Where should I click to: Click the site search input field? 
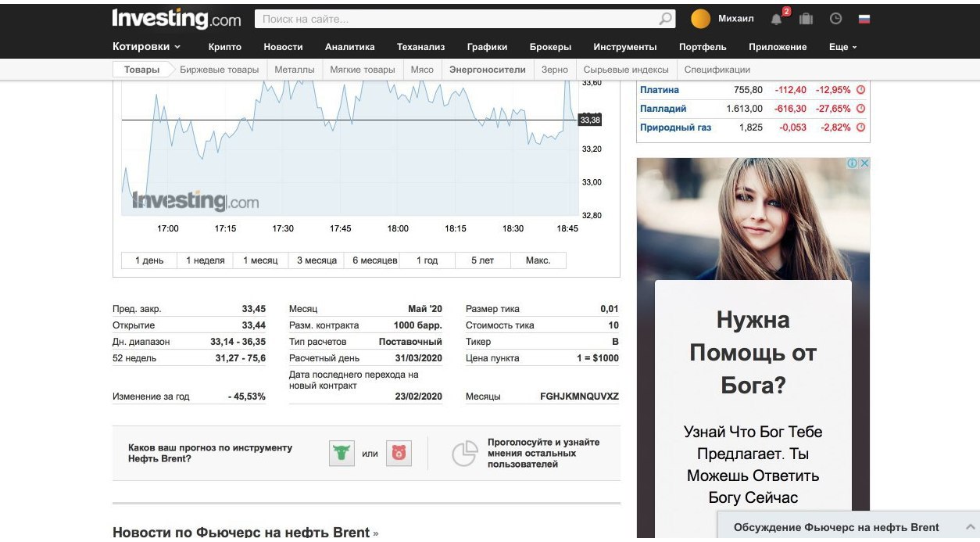click(456, 19)
